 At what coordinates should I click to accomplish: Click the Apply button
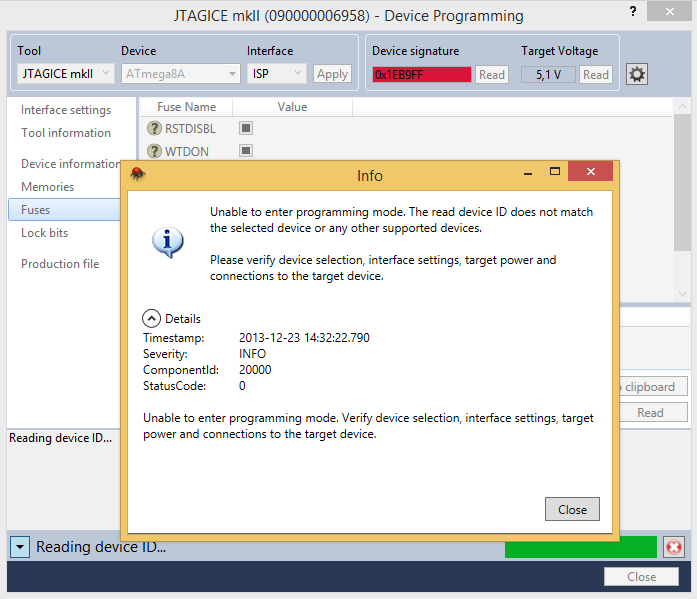click(x=332, y=74)
